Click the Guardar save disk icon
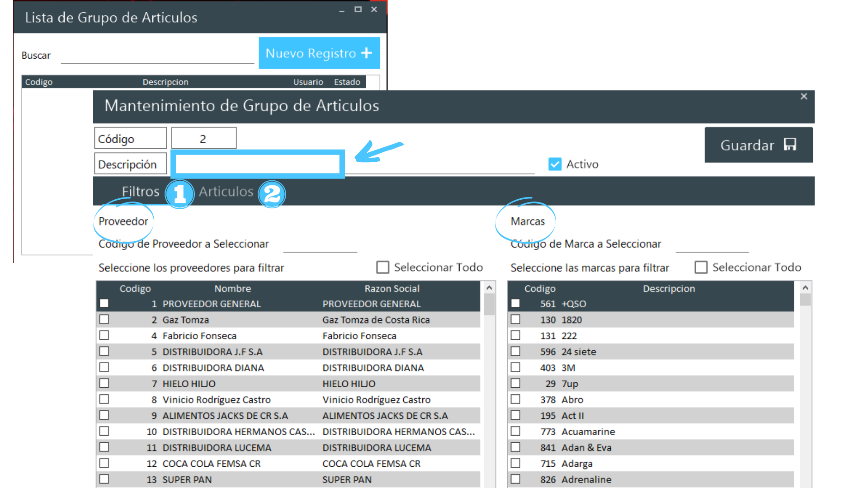 coord(790,145)
